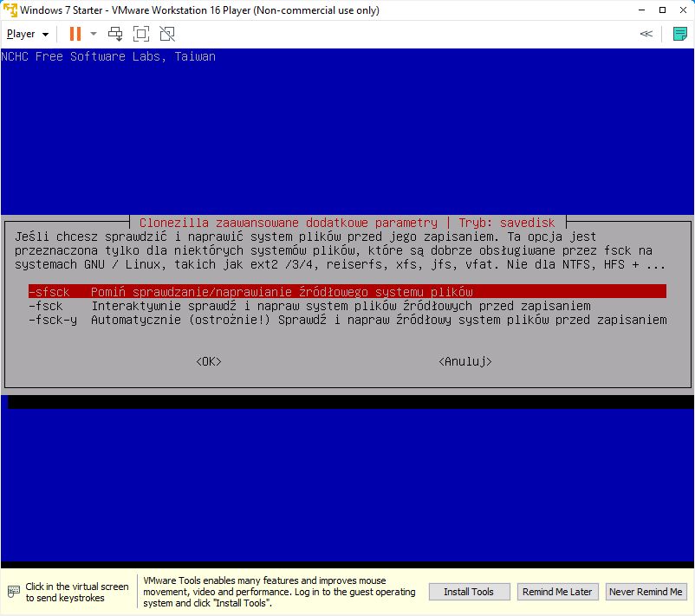Viewport: 695px width, 616px height.
Task: Toggle Unity mode icon
Action: tap(167, 34)
